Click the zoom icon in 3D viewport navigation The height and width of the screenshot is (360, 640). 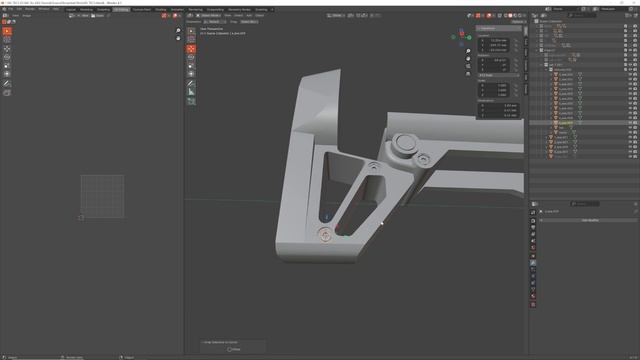[x=468, y=51]
